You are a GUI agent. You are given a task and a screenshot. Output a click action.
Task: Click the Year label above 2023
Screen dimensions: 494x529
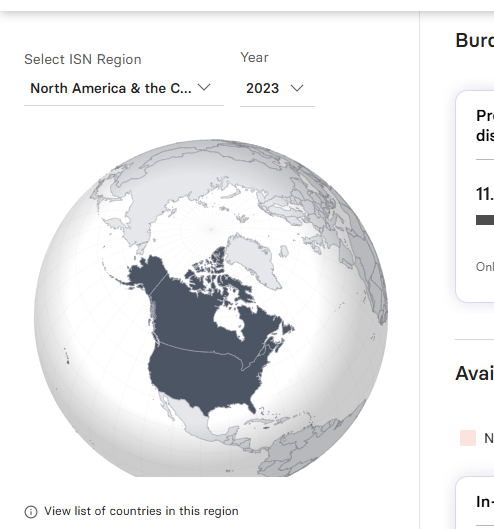click(x=254, y=57)
